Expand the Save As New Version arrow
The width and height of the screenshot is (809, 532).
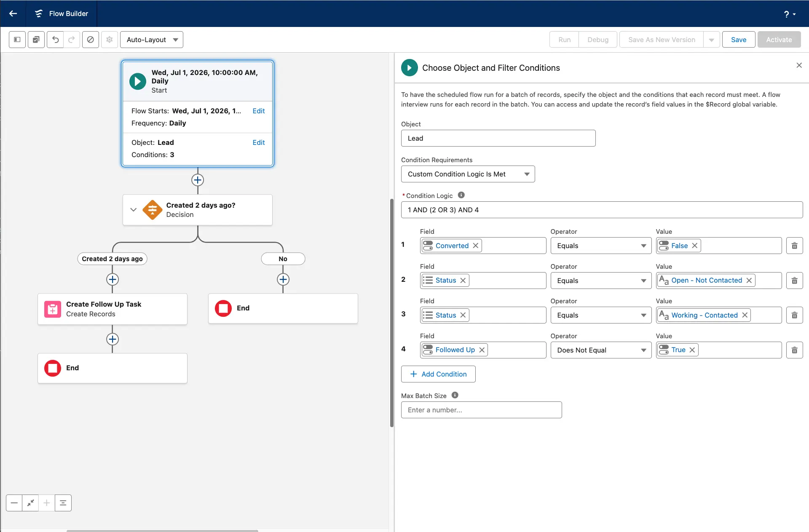[712, 40]
